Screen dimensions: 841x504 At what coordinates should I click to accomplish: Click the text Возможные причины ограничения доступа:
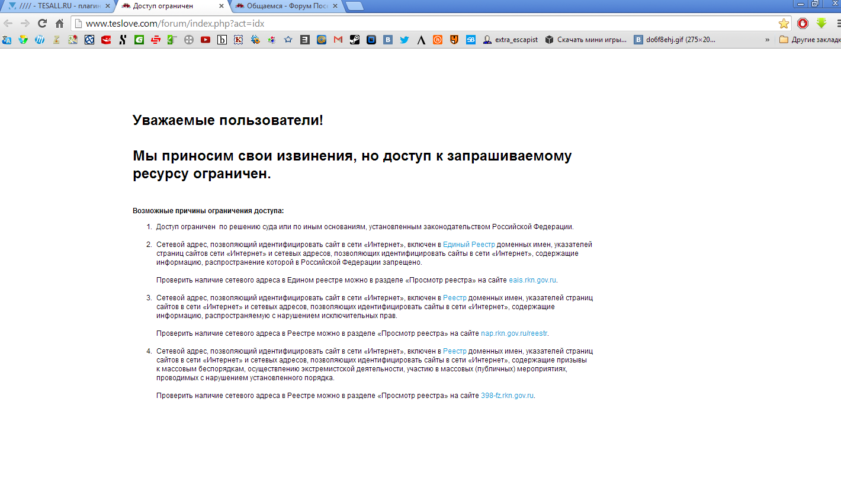point(208,210)
